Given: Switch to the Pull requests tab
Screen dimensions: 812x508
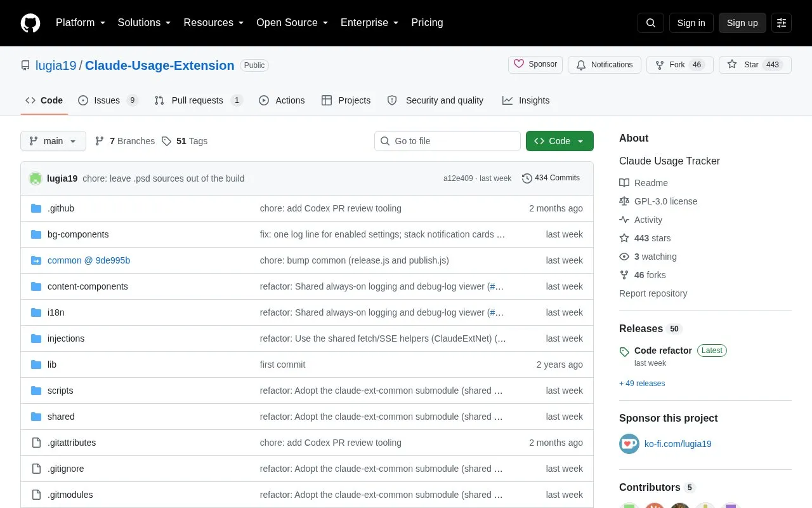Looking at the screenshot, I should tap(198, 100).
